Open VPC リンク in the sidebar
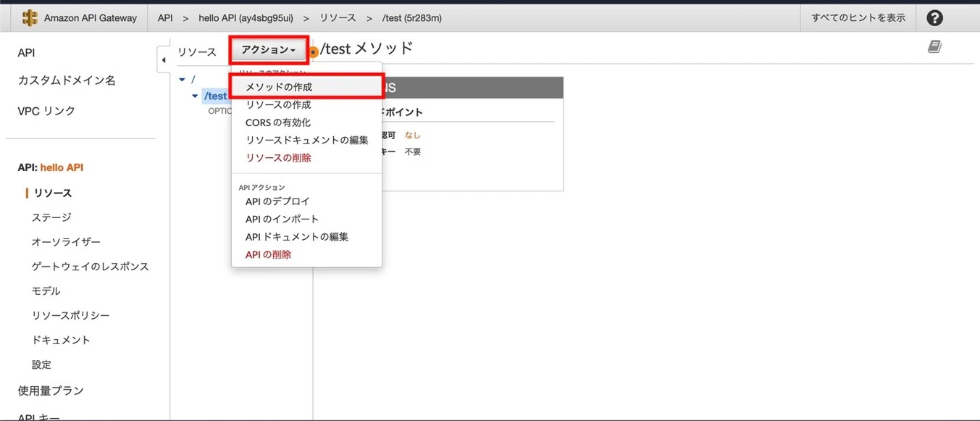Screen dimensions: 980x421 click(x=46, y=111)
